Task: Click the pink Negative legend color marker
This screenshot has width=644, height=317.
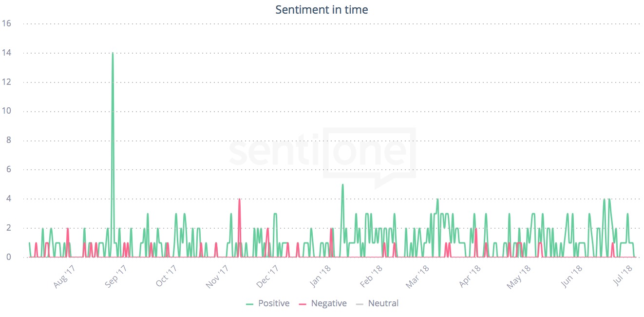Action: (303, 304)
